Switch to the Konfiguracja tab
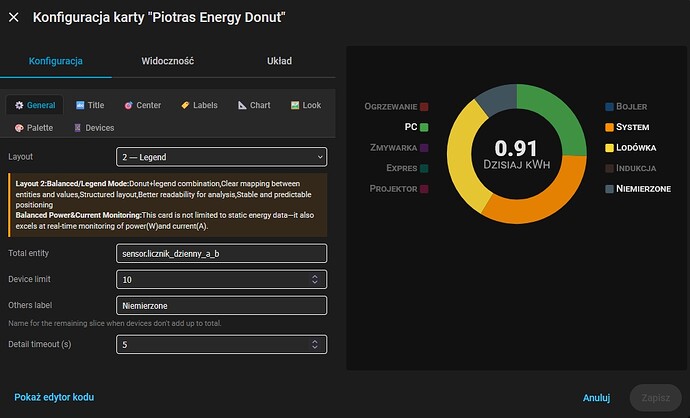The height and width of the screenshot is (418, 690). [56, 61]
